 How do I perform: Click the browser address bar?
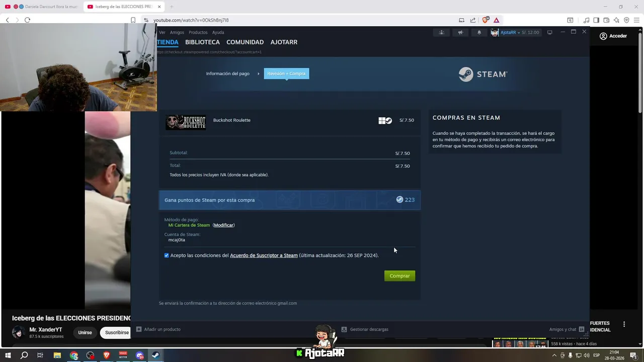pyautogui.click(x=302, y=20)
